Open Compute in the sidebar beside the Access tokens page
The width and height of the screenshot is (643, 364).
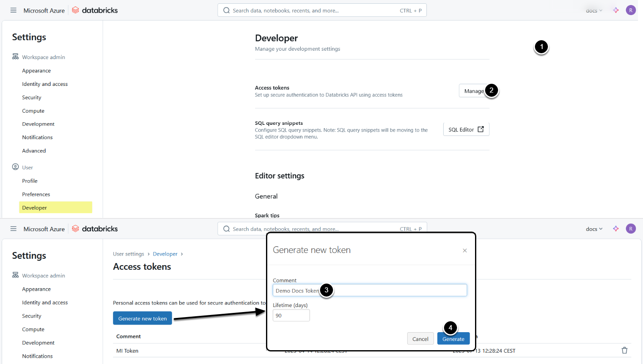(33, 329)
